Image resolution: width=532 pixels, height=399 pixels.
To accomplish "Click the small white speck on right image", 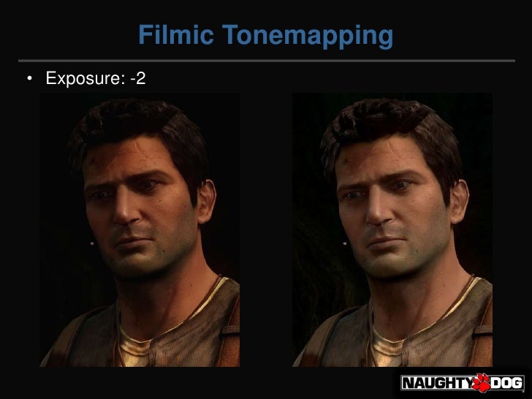I will click(x=345, y=243).
